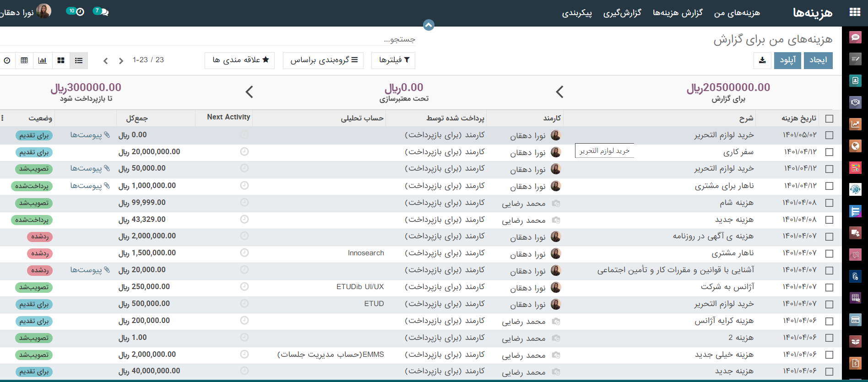This screenshot has height=382, width=868.
Task: Open the chat messages icon with badge 7
Action: 101,11
